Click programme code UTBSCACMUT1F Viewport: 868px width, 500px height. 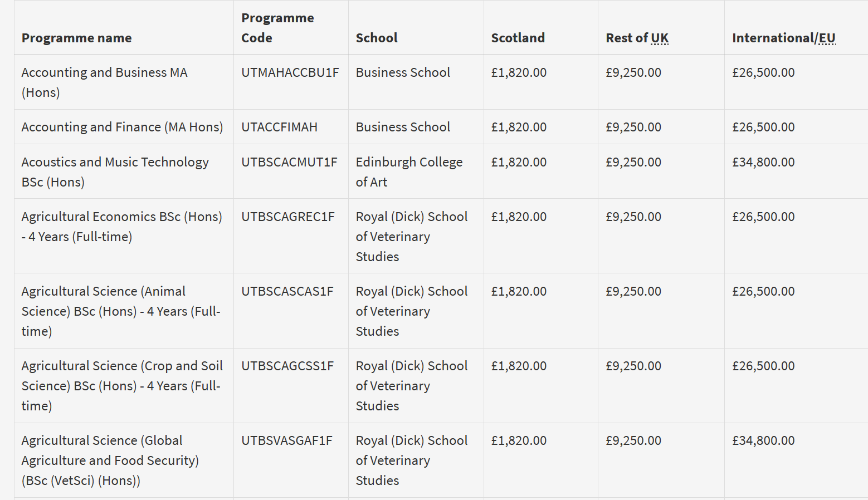point(289,162)
